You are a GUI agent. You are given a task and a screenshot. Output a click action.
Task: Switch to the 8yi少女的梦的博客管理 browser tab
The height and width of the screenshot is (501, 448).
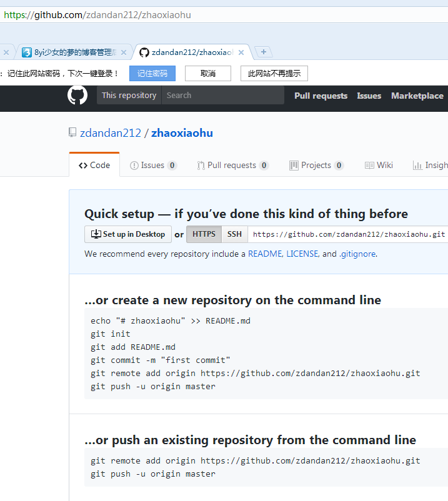[x=74, y=52]
